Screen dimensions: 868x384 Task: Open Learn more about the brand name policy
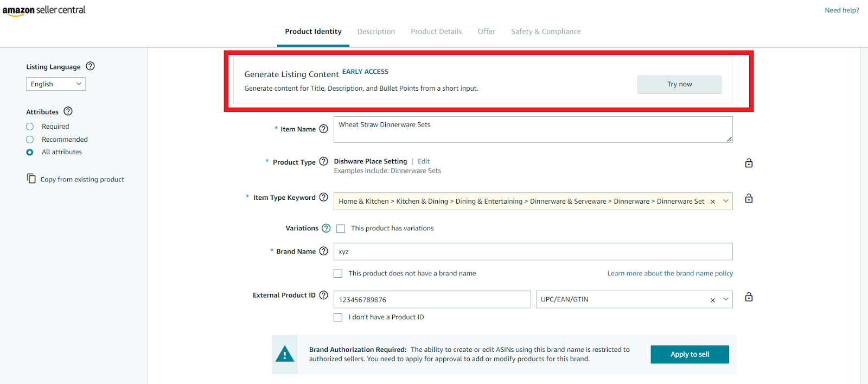(x=670, y=273)
